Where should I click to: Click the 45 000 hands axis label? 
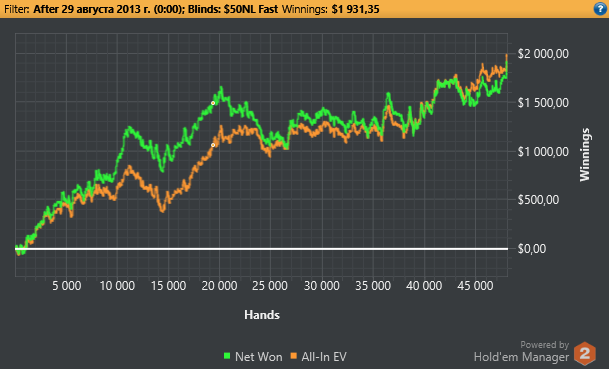click(x=475, y=286)
